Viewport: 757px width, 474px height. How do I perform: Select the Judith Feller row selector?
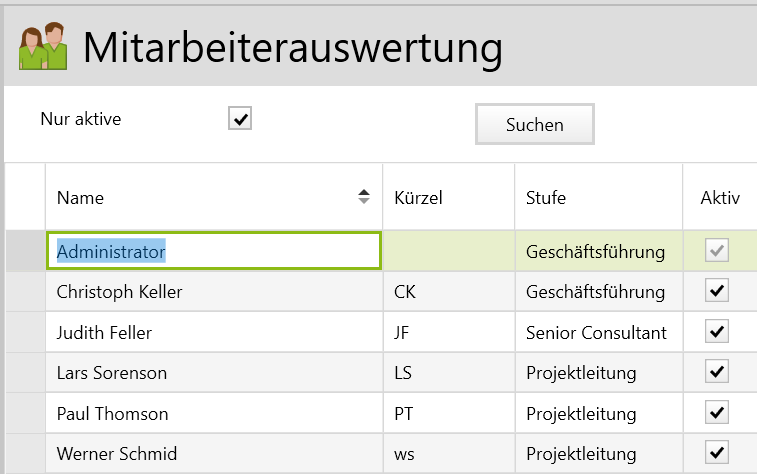click(25, 332)
